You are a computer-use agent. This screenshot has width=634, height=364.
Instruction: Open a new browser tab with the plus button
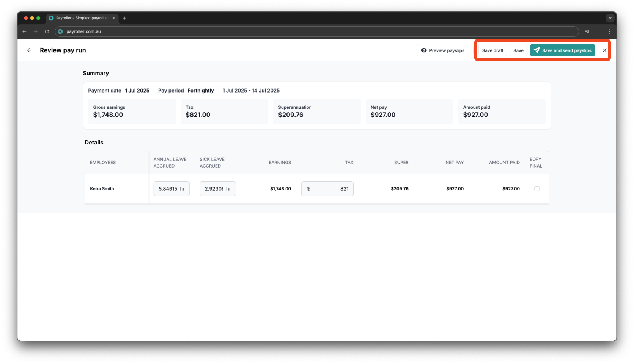(125, 18)
